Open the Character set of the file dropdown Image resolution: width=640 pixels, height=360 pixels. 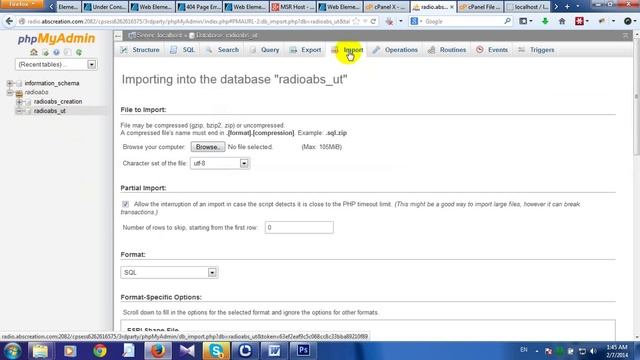coord(220,163)
